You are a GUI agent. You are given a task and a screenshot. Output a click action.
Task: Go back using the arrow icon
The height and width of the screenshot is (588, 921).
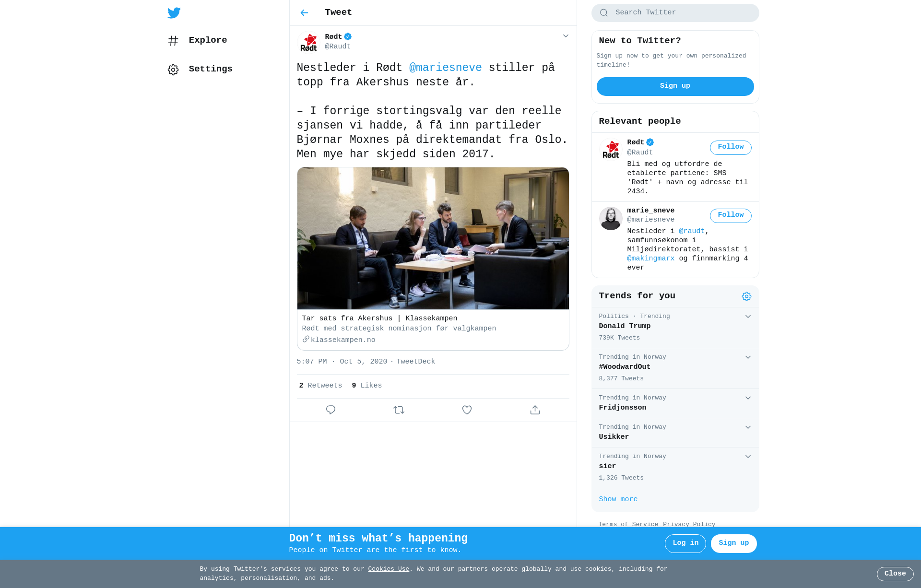304,13
